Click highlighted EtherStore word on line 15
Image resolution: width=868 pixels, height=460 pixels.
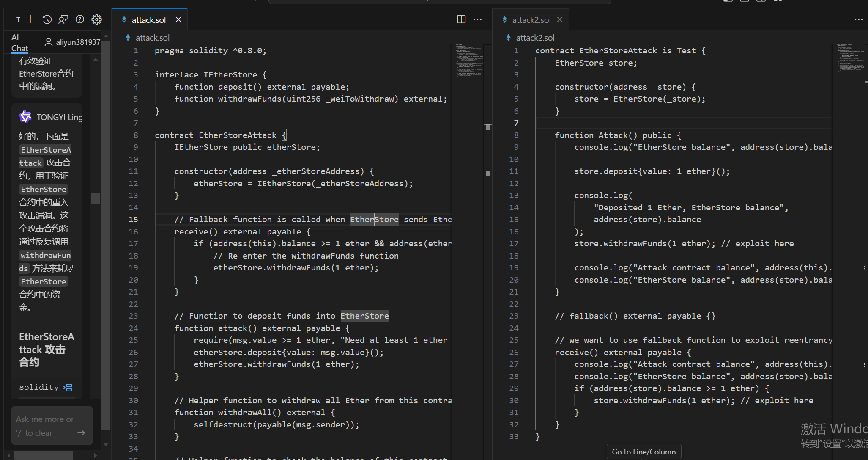pos(374,219)
